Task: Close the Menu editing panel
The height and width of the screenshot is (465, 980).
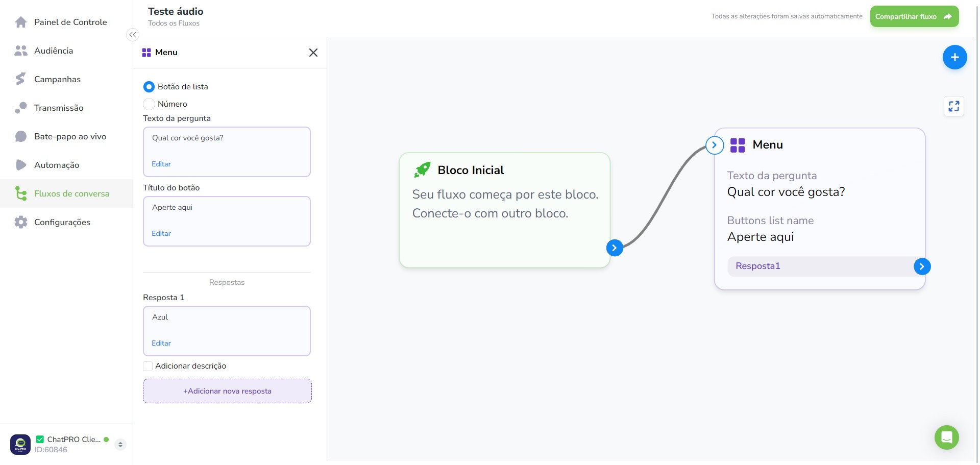Action: [x=313, y=53]
